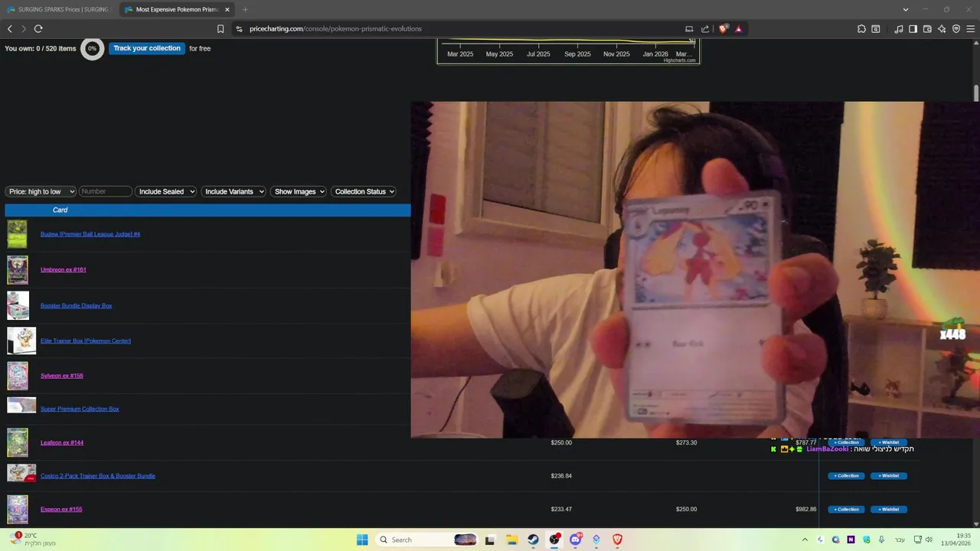
Task: Open Brave VPN shield icon
Action: pyautogui.click(x=956, y=29)
